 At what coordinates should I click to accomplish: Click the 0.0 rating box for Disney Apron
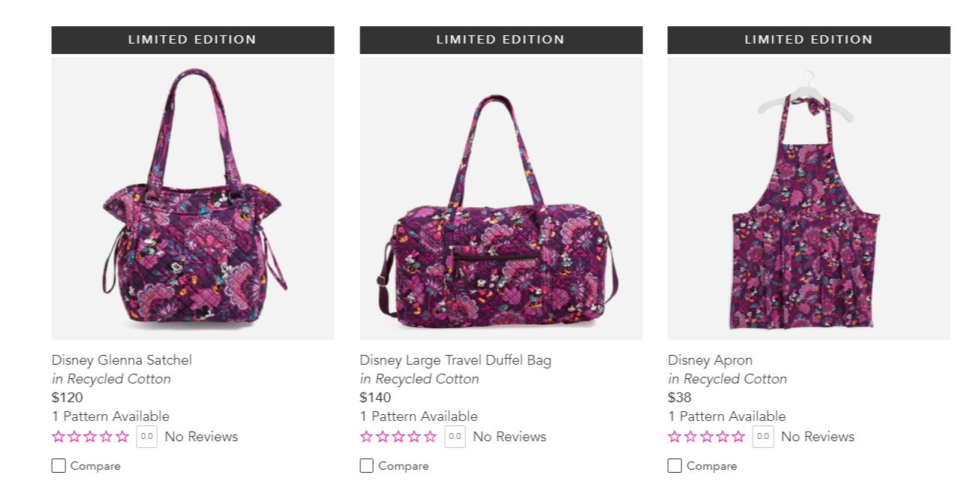(x=763, y=437)
